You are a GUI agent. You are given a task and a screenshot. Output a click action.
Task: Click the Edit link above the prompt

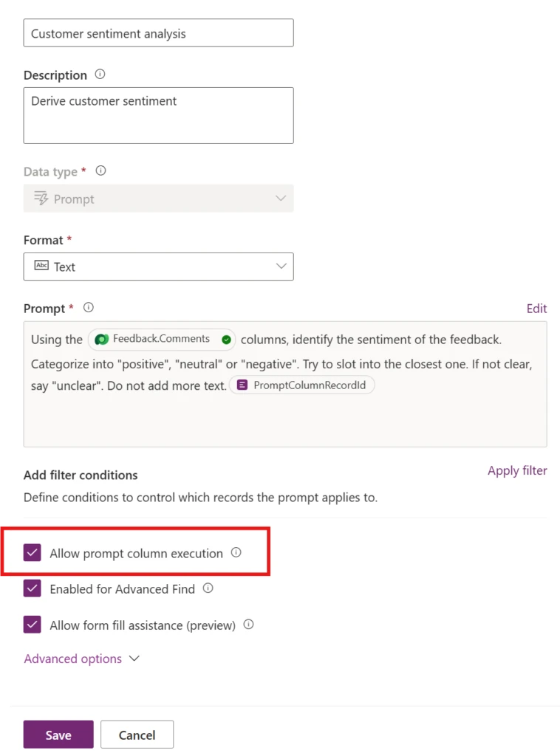click(536, 309)
